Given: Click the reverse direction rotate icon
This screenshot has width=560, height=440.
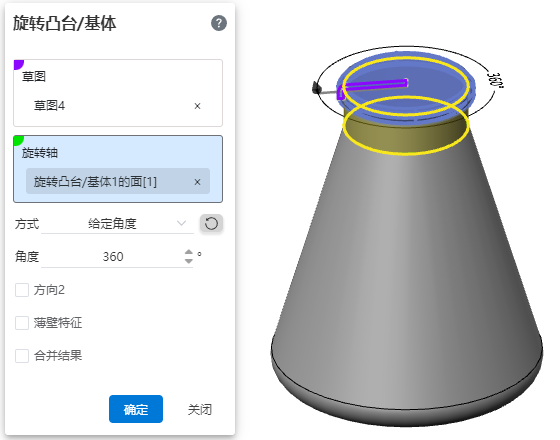Looking at the screenshot, I should [x=211, y=224].
